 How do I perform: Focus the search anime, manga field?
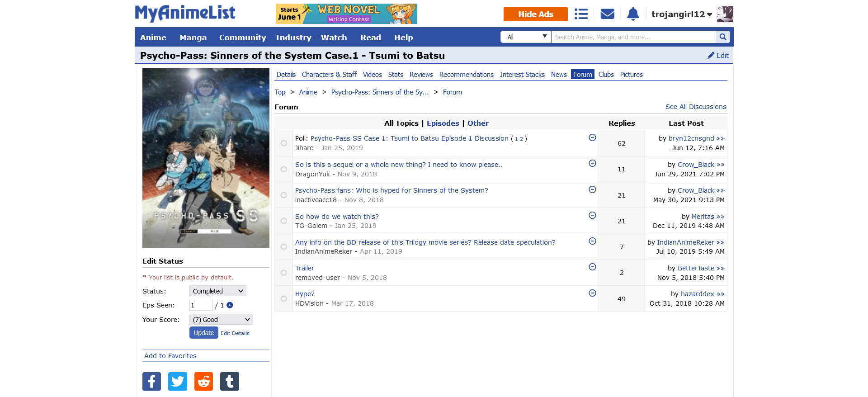pos(633,37)
